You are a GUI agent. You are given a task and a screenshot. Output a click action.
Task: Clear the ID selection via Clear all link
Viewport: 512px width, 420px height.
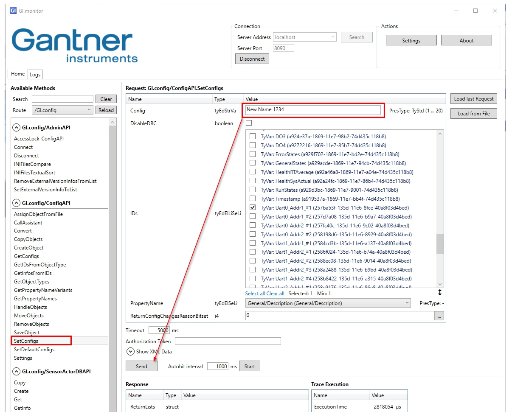coord(275,293)
